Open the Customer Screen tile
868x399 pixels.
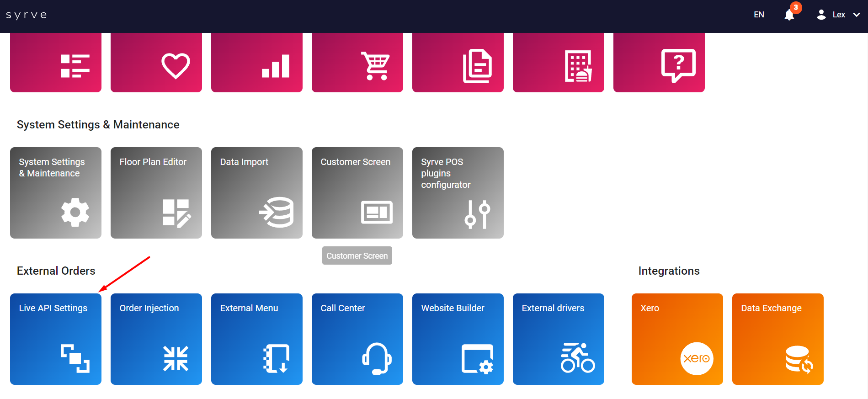coord(357,192)
